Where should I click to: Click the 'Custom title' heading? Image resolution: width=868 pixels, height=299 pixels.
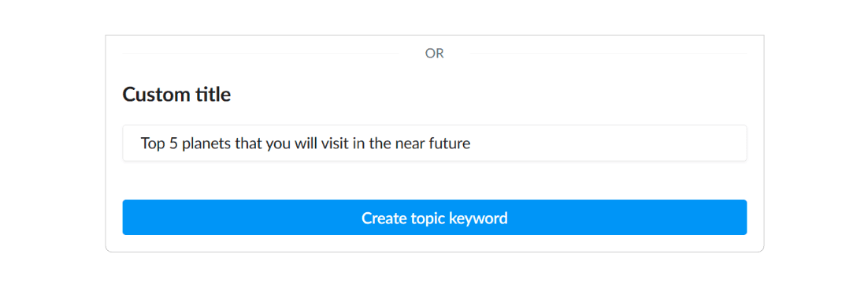(176, 95)
